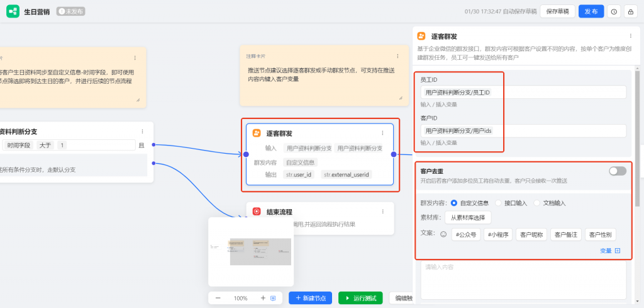The width and height of the screenshot is (644, 308).
Task: Open more options on 推送节点 note card
Action: 397,56
